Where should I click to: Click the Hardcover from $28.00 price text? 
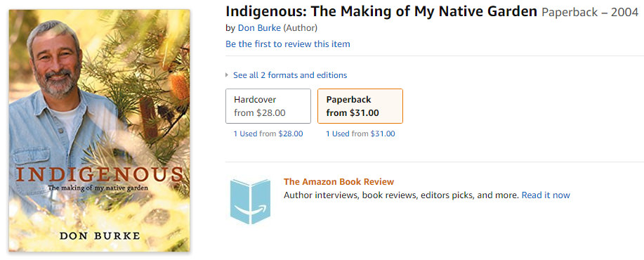coord(260,113)
